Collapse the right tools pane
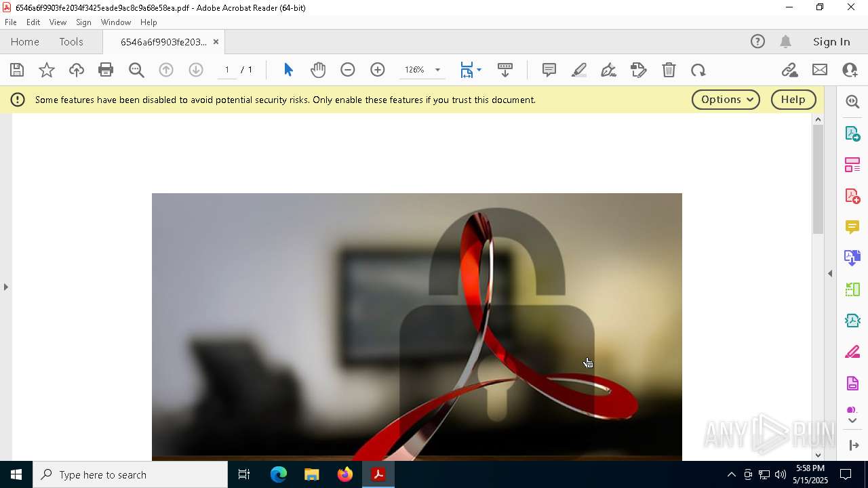 (830, 273)
